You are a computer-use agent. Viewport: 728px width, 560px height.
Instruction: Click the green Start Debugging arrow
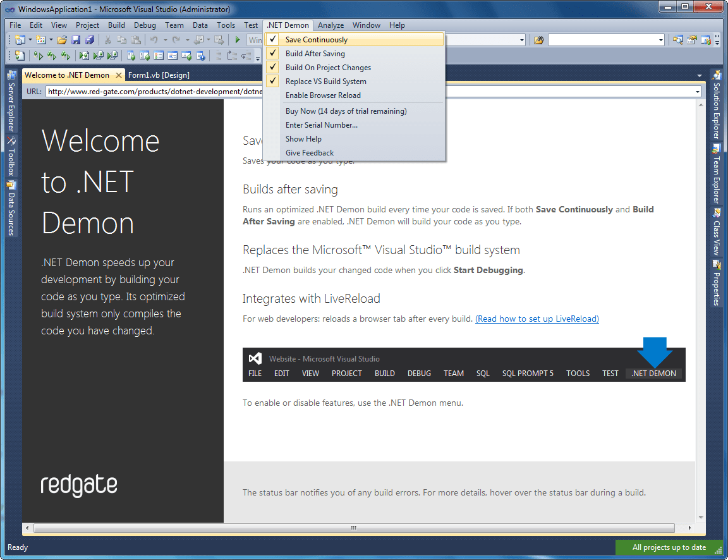237,40
